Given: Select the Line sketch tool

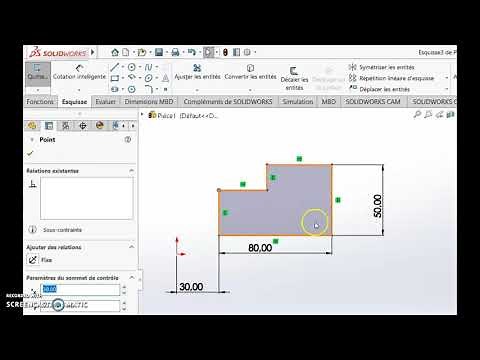Looking at the screenshot, I should tap(114, 67).
